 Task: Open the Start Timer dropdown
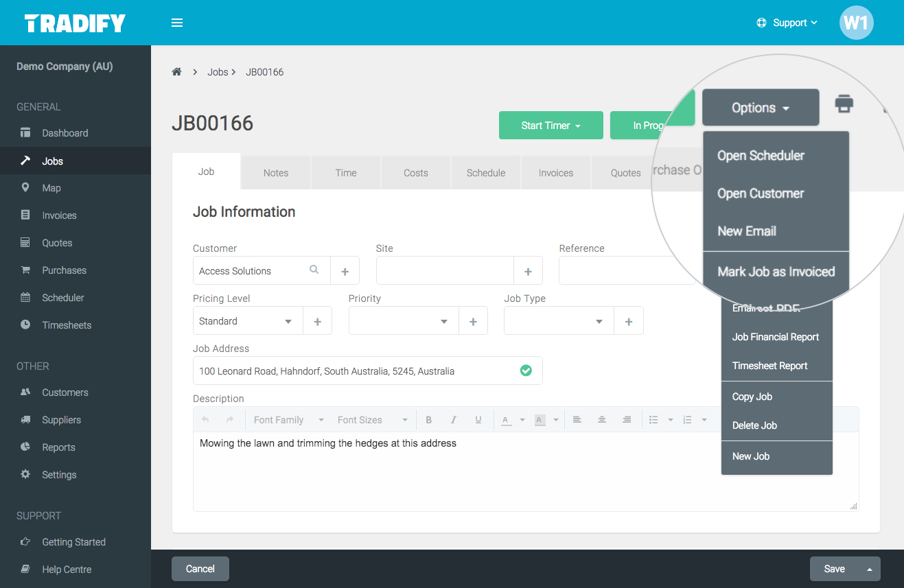pos(550,126)
